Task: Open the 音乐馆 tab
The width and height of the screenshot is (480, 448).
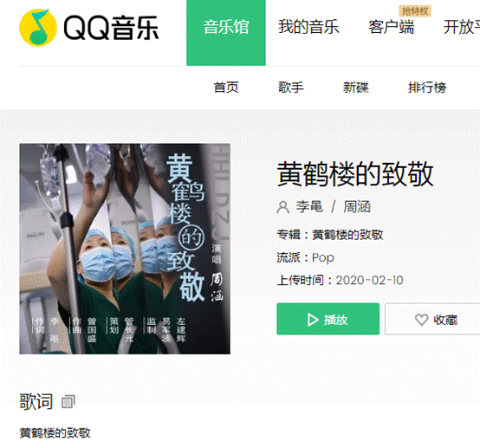Action: click(x=226, y=33)
